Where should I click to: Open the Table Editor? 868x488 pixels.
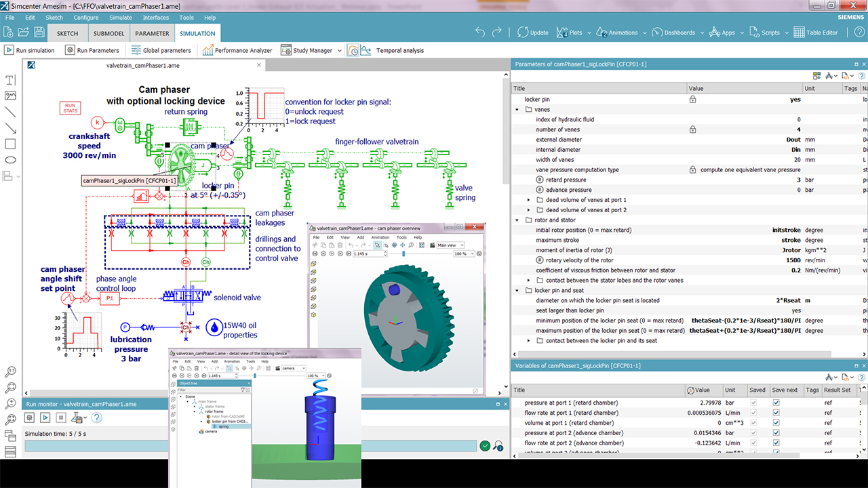pyautogui.click(x=816, y=33)
